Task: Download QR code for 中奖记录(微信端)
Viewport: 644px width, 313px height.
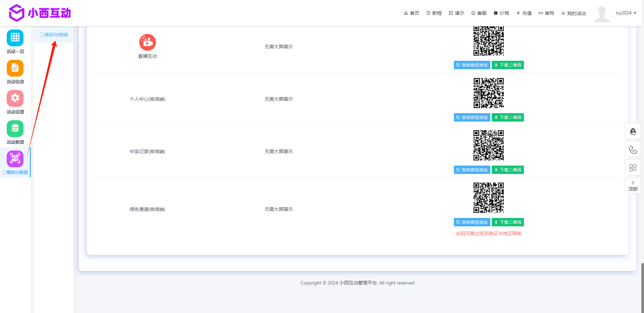Action: [x=508, y=170]
